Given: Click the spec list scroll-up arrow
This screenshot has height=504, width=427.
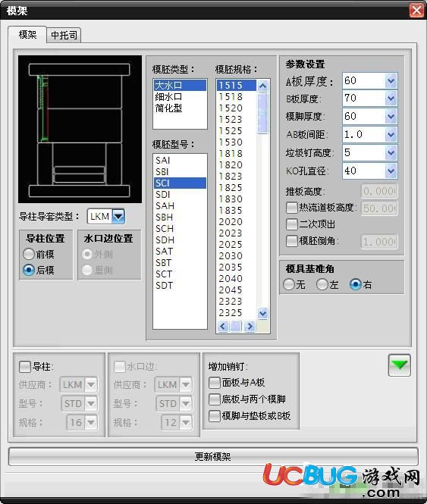Looking at the screenshot, I should tap(262, 86).
